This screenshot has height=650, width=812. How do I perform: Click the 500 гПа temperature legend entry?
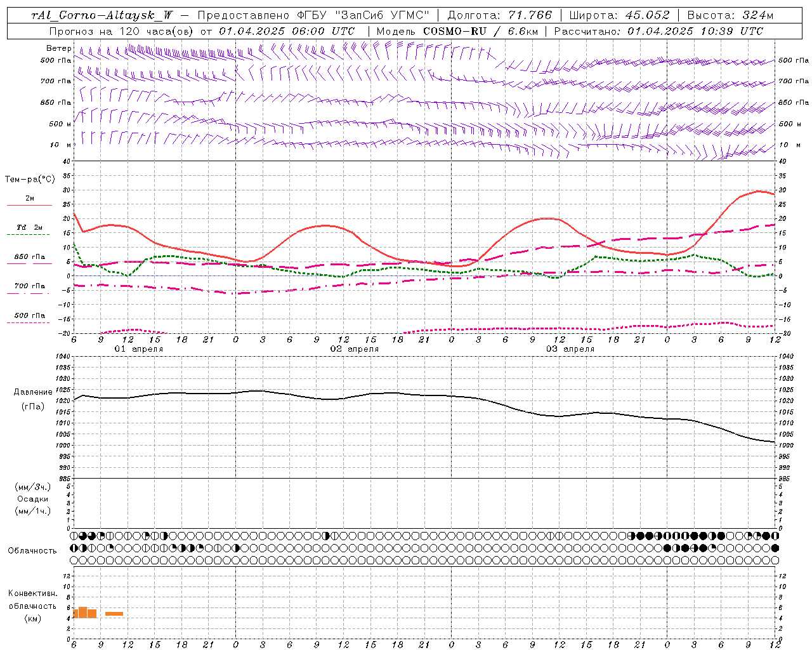pos(30,315)
